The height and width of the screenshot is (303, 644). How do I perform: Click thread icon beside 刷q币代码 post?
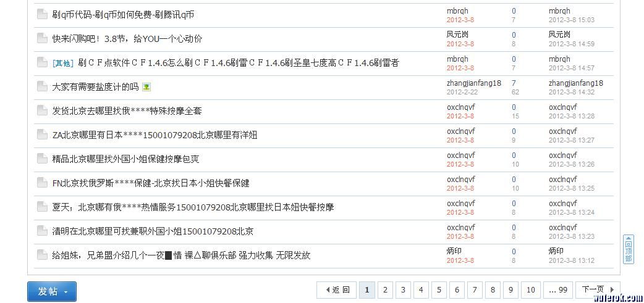pyautogui.click(x=42, y=14)
